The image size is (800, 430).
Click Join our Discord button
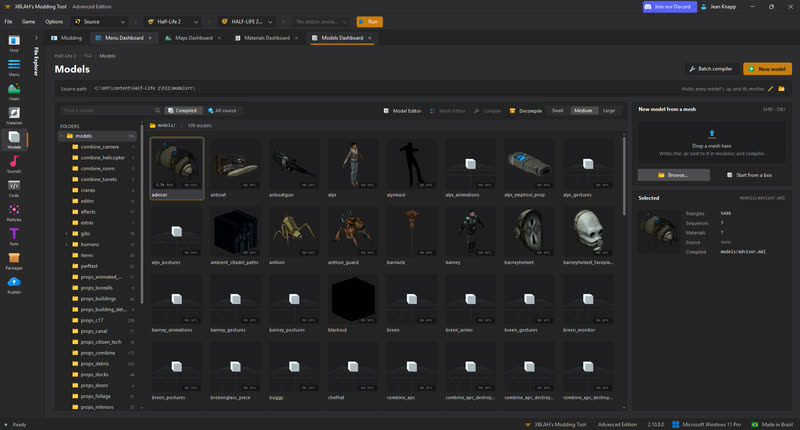coord(669,7)
